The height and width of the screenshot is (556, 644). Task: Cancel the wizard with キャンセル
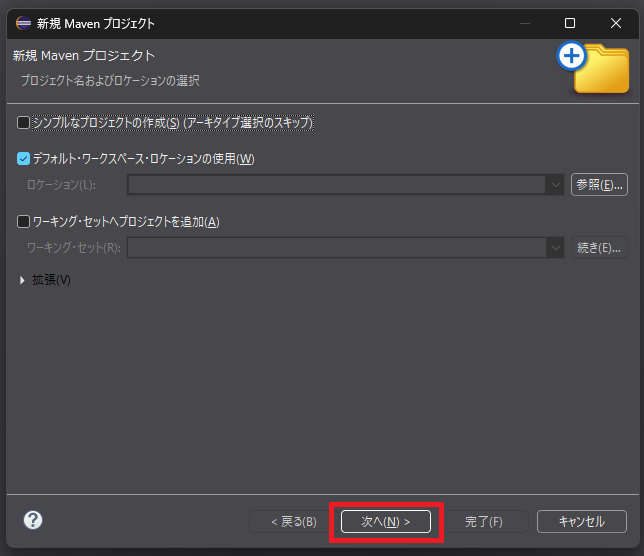pyautogui.click(x=582, y=522)
